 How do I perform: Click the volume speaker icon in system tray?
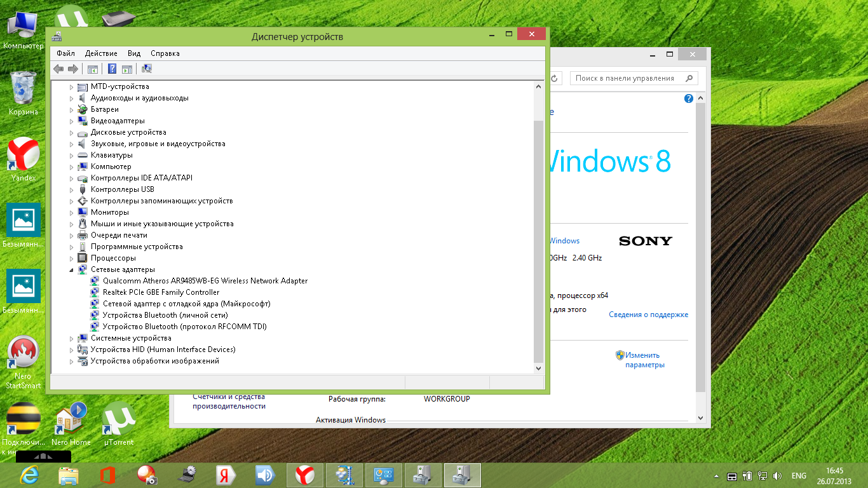tap(777, 476)
